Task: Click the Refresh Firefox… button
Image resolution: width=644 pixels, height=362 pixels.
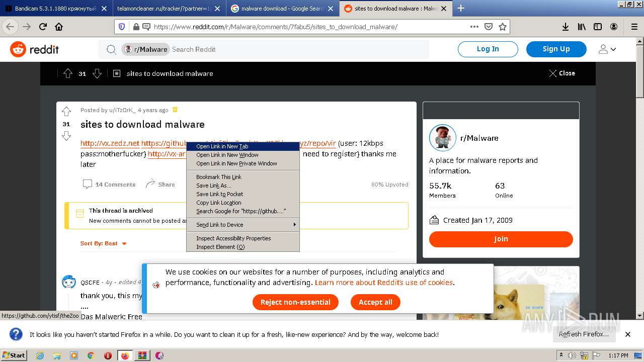Action: [584, 334]
